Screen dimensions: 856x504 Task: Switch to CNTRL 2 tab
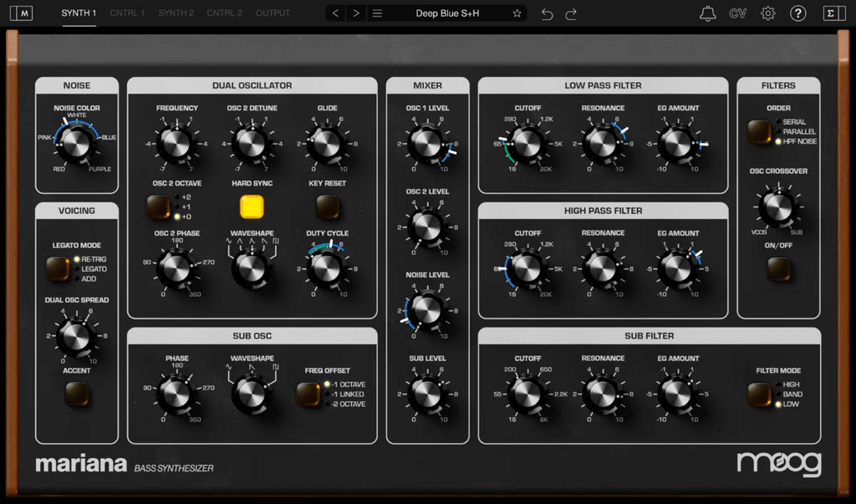point(224,13)
